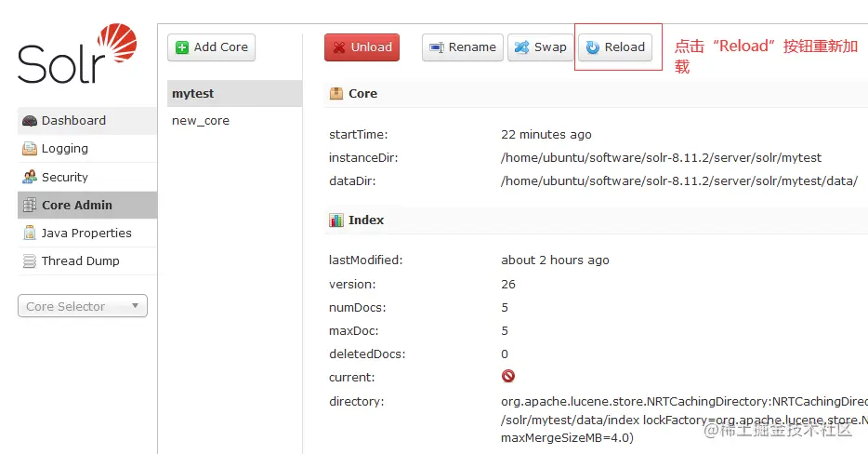
Task: Click the numDocs label
Action: click(x=357, y=308)
